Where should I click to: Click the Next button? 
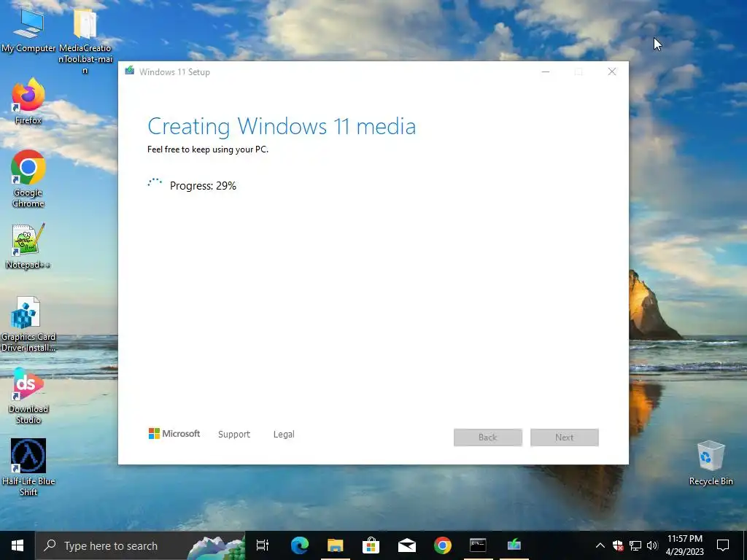point(565,437)
